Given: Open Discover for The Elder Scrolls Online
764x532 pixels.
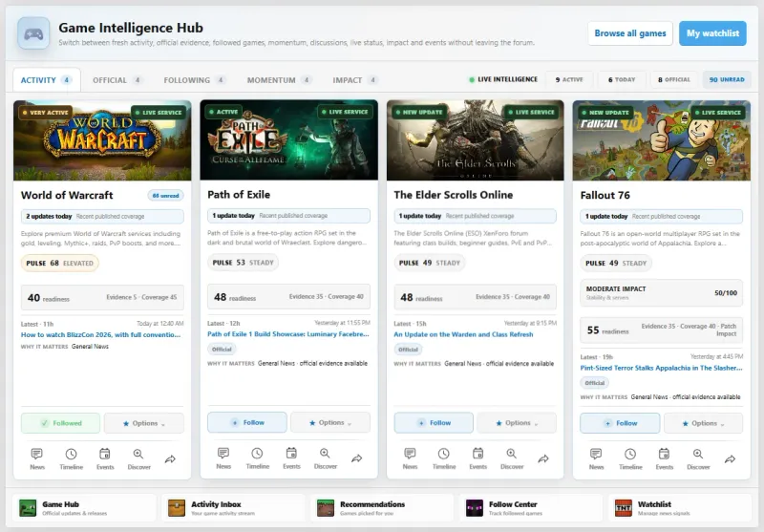Looking at the screenshot, I should click(x=512, y=458).
